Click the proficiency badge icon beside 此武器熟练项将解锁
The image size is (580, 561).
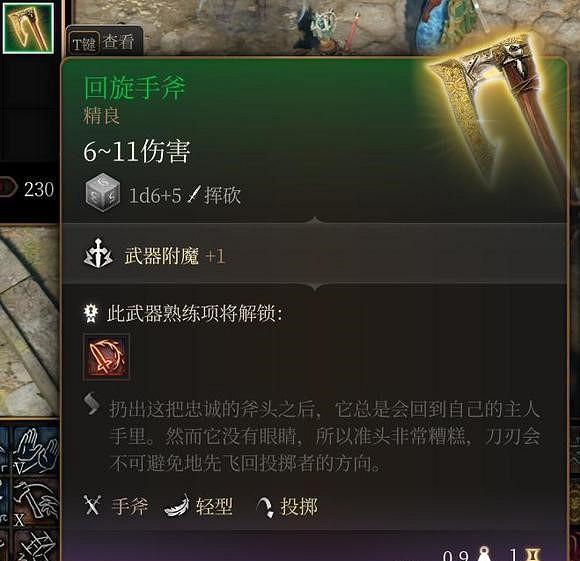91,313
